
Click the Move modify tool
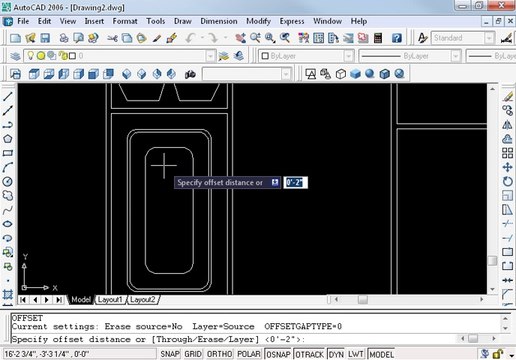507,167
